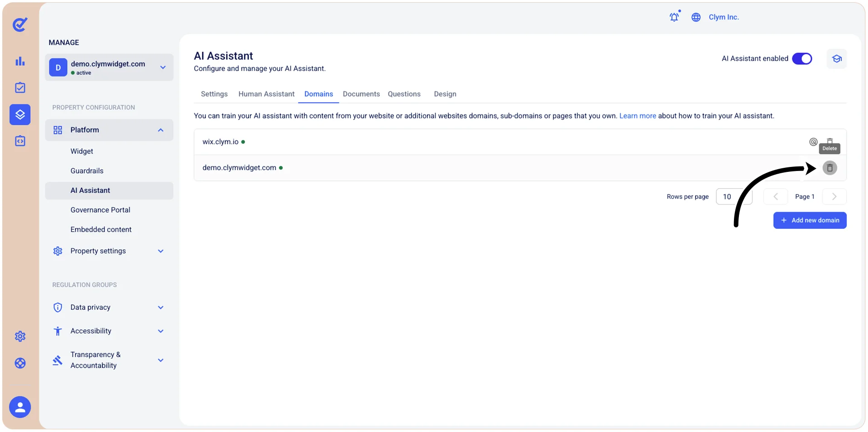868x432 pixels.
Task: Open the Learn more link
Action: pos(638,116)
